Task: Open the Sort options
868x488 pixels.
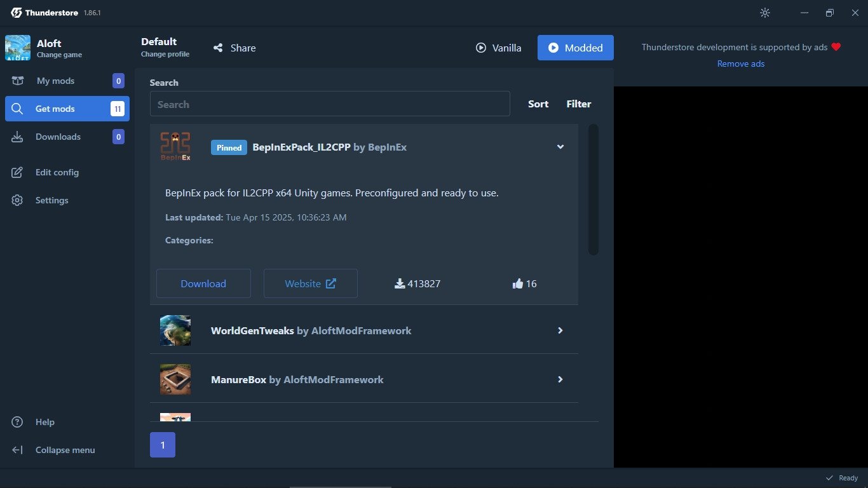Action: coord(538,104)
